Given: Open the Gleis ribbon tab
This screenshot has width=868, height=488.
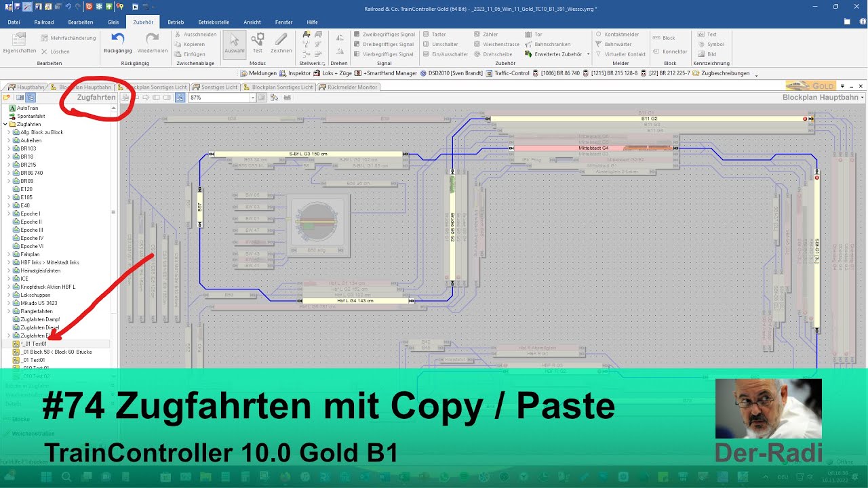Looking at the screenshot, I should click(113, 22).
